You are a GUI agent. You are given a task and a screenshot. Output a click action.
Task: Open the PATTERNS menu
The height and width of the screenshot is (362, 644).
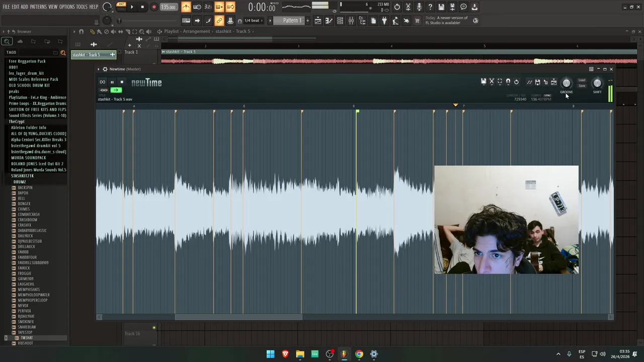click(38, 7)
